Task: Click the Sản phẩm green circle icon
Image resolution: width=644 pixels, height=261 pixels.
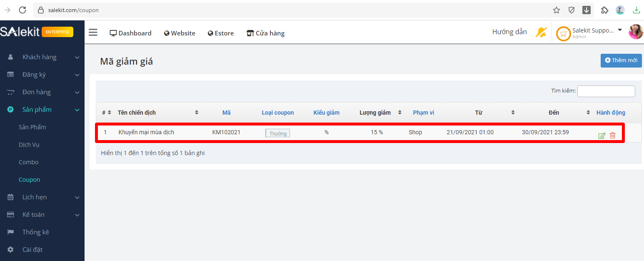Action: tap(11, 110)
